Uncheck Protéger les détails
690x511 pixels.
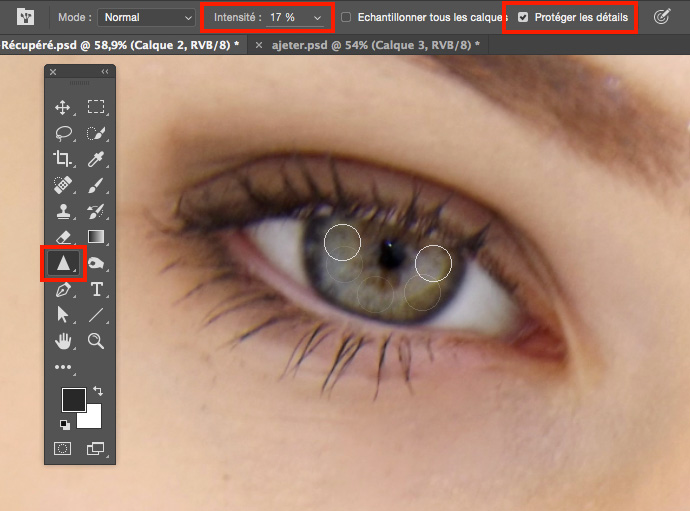click(523, 17)
